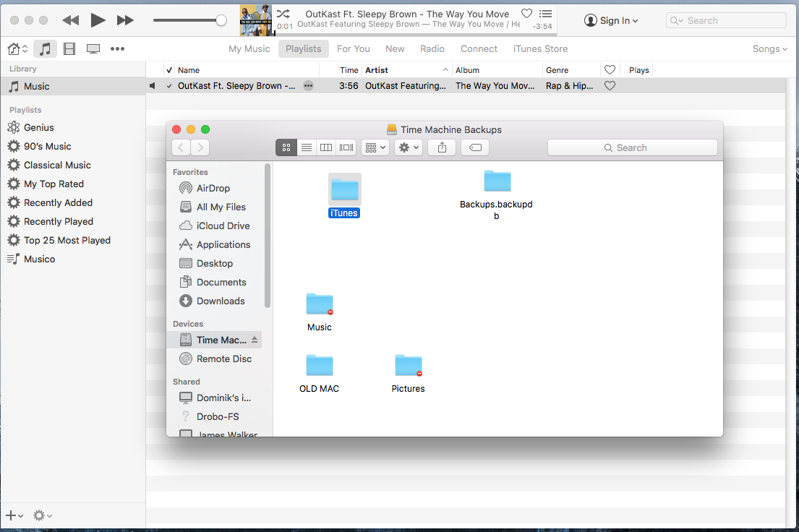Switch Finder to Cover Flow view
This screenshot has width=799, height=532.
click(346, 147)
